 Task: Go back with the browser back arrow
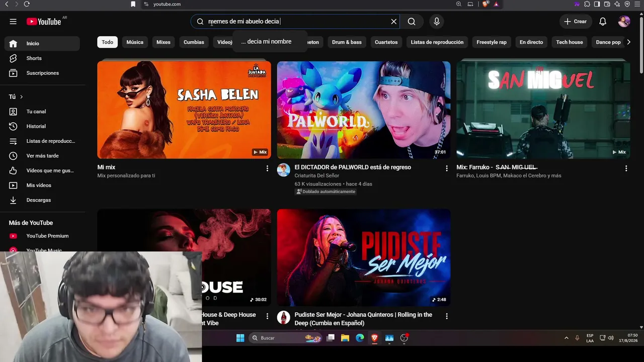pos(7,4)
